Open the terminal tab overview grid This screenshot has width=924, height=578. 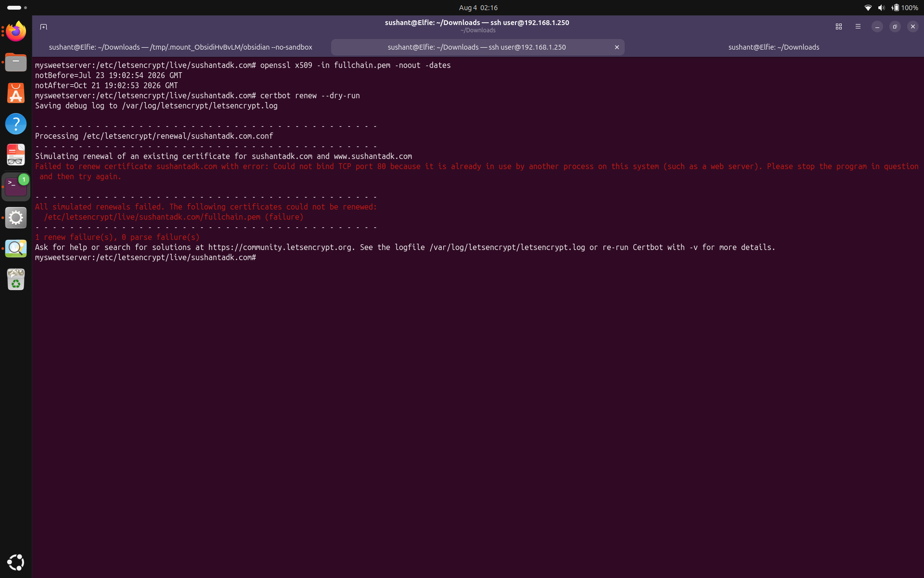[x=838, y=26]
